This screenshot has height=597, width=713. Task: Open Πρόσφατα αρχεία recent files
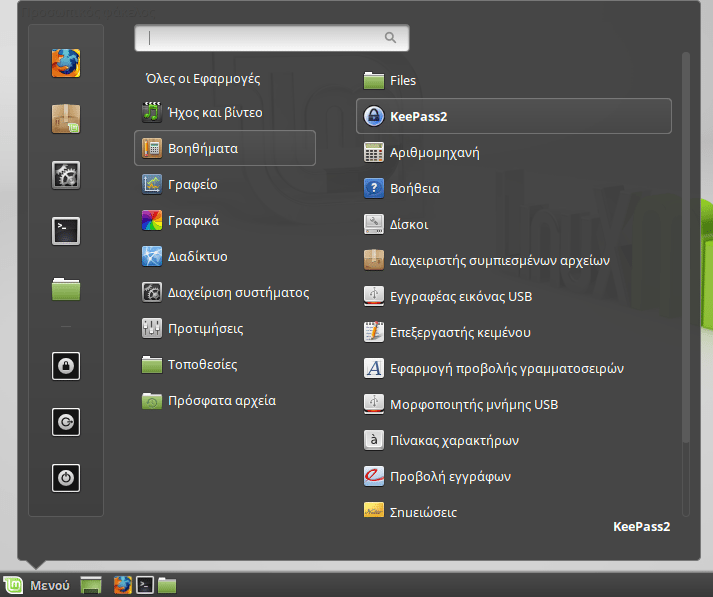click(208, 400)
